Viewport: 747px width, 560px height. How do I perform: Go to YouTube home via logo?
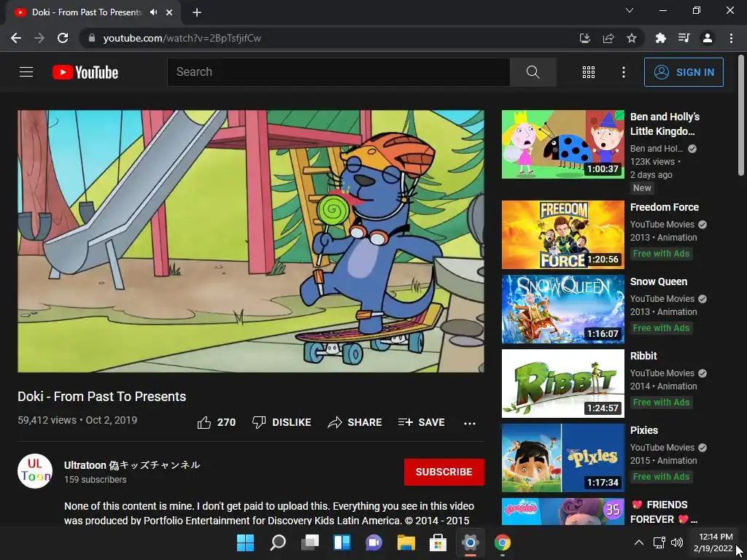85,72
